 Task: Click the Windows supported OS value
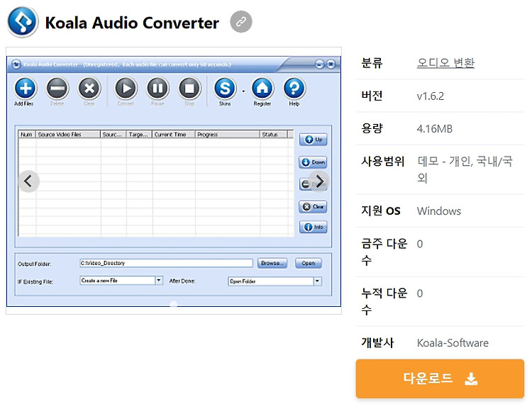438,211
